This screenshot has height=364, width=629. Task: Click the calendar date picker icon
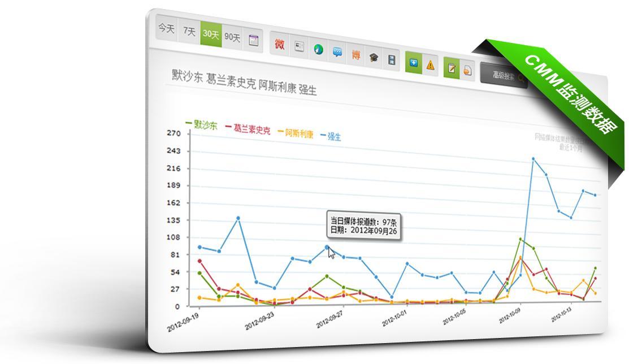pyautogui.click(x=254, y=40)
